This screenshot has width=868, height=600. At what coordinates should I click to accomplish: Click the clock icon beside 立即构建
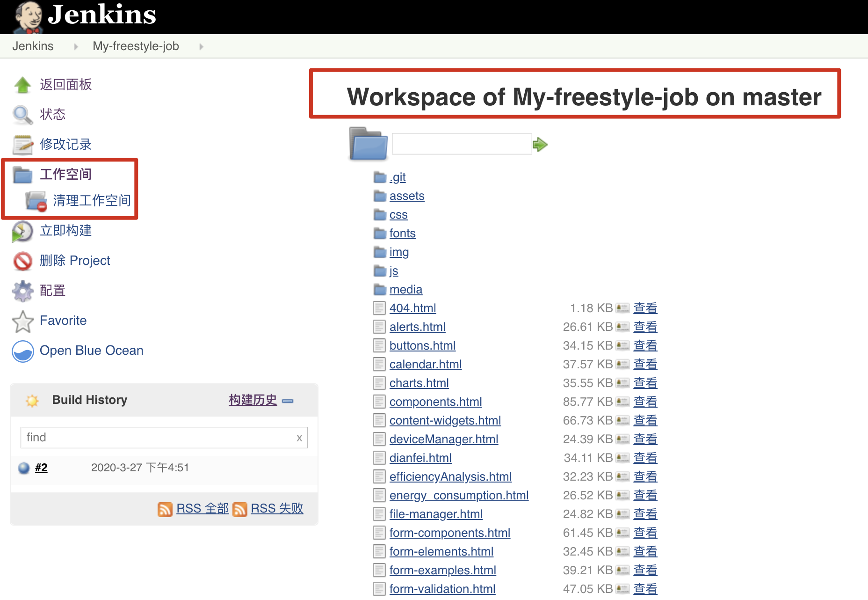coord(22,231)
